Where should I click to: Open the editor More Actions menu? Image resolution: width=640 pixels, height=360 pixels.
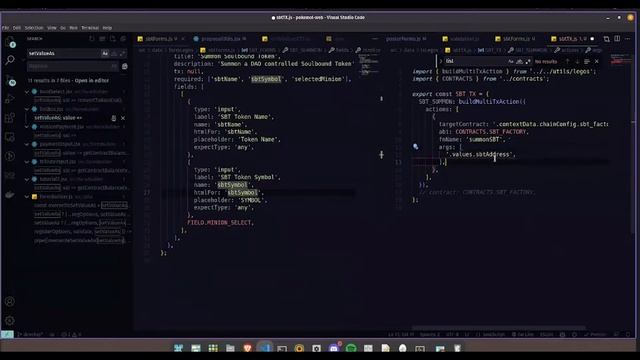[x=628, y=39]
